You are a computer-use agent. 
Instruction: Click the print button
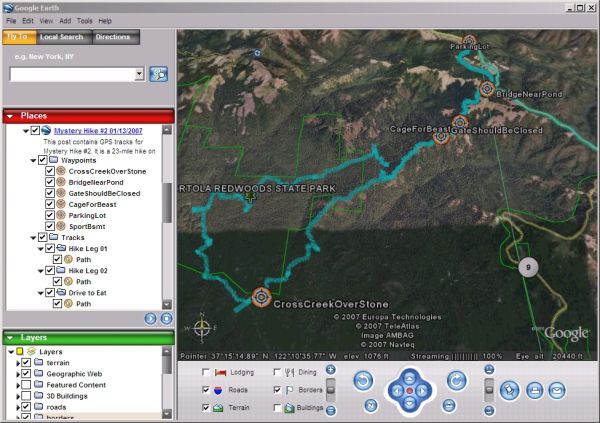click(x=535, y=390)
